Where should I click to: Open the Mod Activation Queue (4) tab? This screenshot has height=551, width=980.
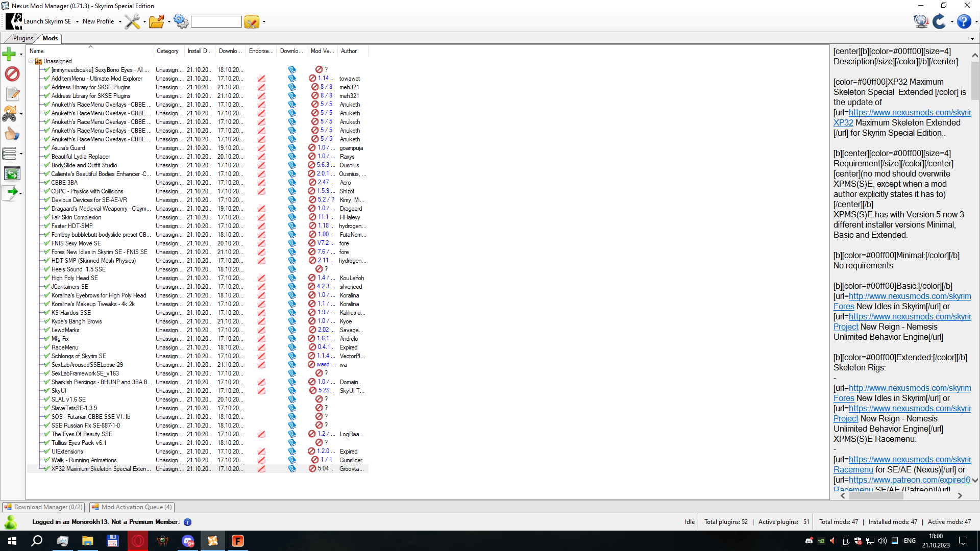132,507
